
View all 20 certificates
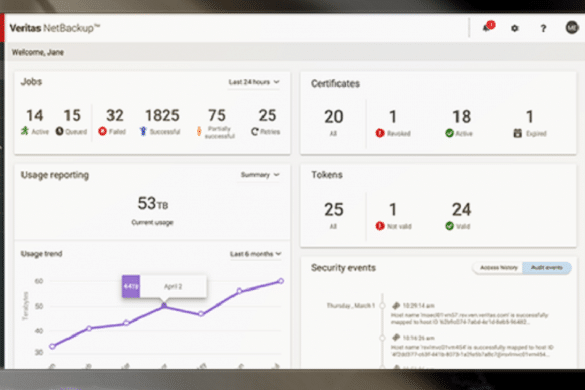tap(334, 117)
